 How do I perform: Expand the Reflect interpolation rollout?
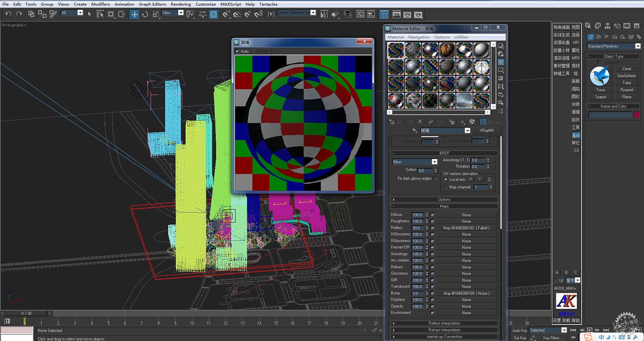coord(444,323)
